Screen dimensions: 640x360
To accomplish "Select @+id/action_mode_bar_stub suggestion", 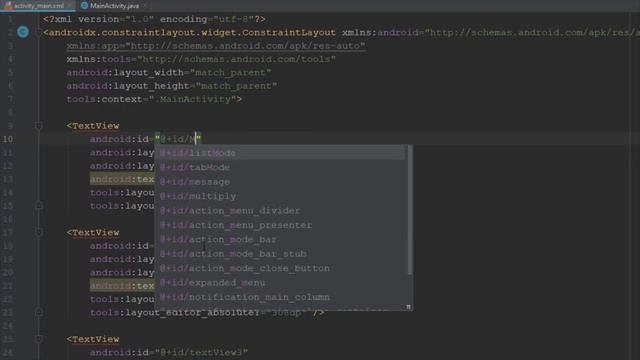I will pos(280,254).
